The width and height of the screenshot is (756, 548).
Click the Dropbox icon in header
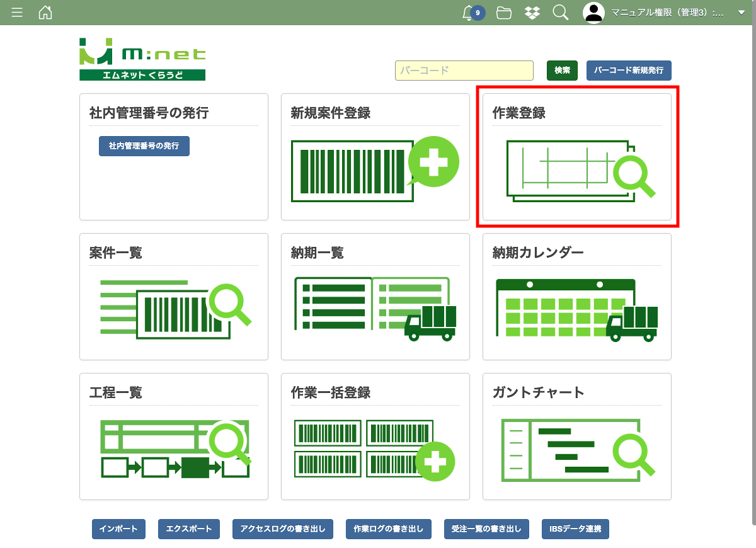pyautogui.click(x=532, y=13)
